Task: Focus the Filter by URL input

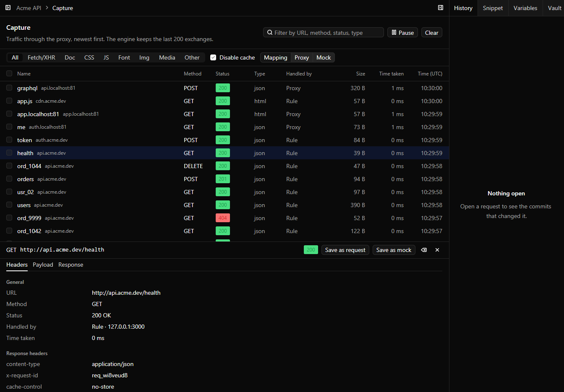Action: point(324,33)
